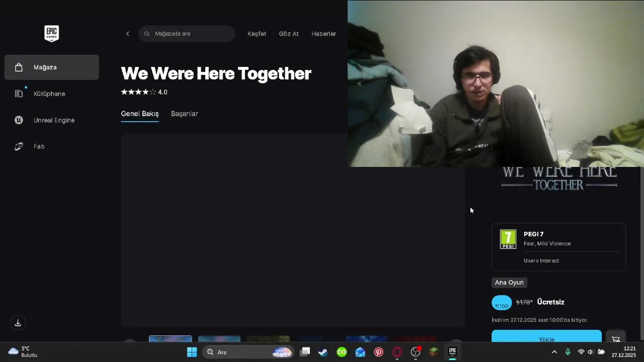Go back with the back arrow
Image resolution: width=644 pixels, height=362 pixels.
tap(127, 34)
